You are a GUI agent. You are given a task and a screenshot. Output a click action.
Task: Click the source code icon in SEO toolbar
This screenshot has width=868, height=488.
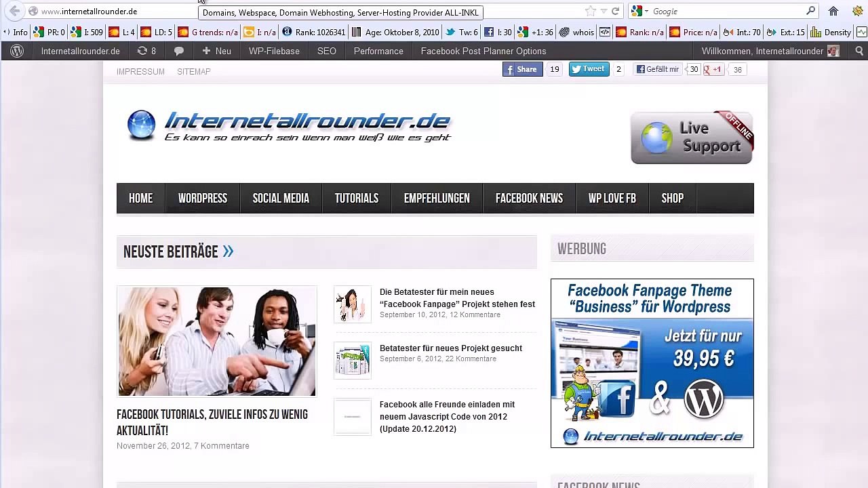(604, 32)
